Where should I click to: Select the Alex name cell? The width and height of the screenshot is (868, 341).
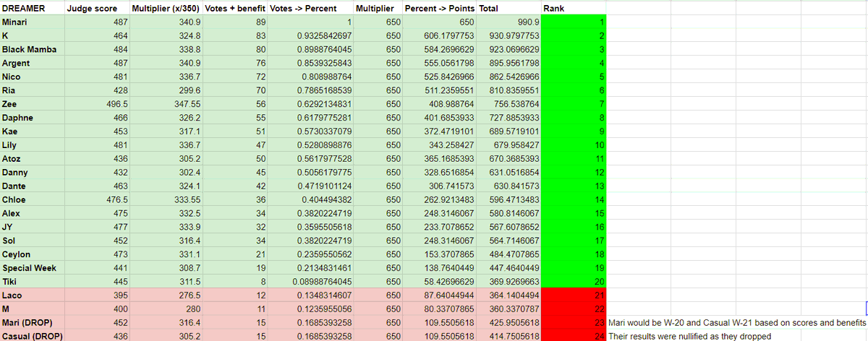pos(33,215)
